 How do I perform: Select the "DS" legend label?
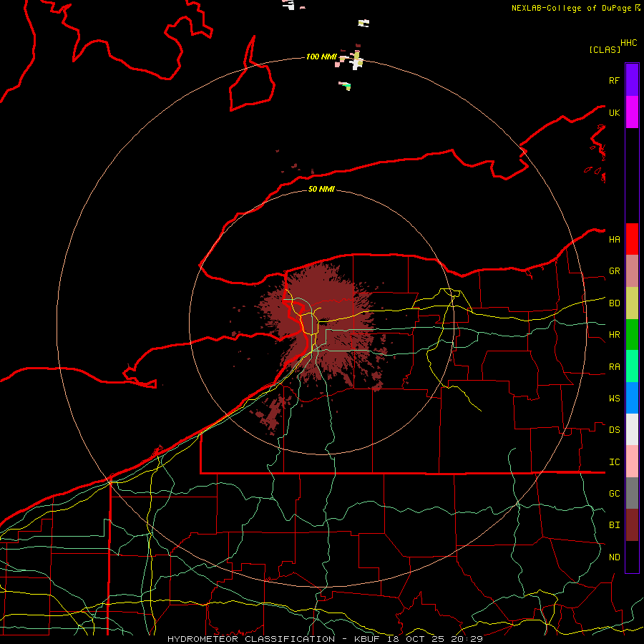click(614, 430)
